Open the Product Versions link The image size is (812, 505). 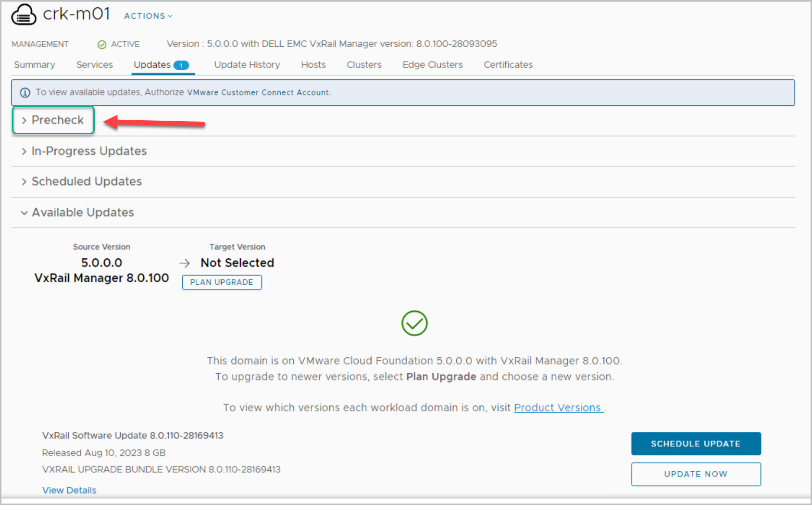point(558,407)
